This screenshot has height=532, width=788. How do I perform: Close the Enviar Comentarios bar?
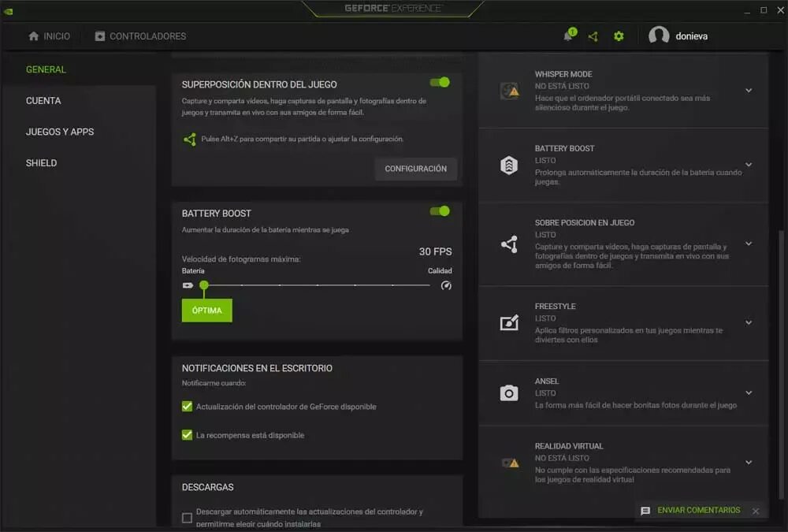pyautogui.click(x=756, y=511)
